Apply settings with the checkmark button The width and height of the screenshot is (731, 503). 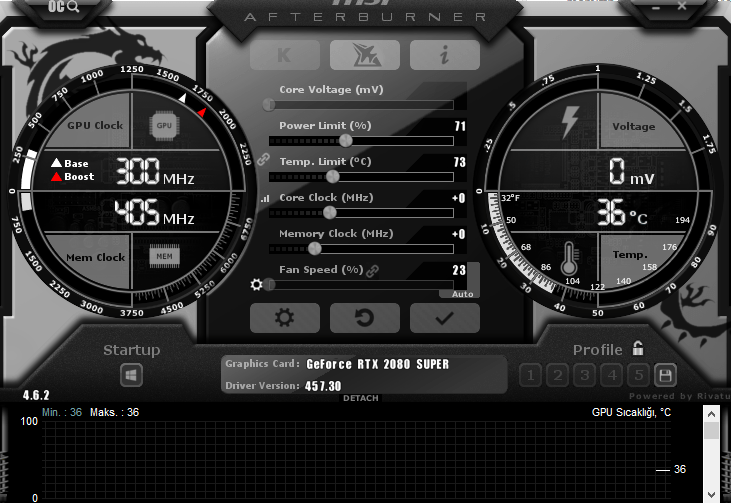(445, 318)
